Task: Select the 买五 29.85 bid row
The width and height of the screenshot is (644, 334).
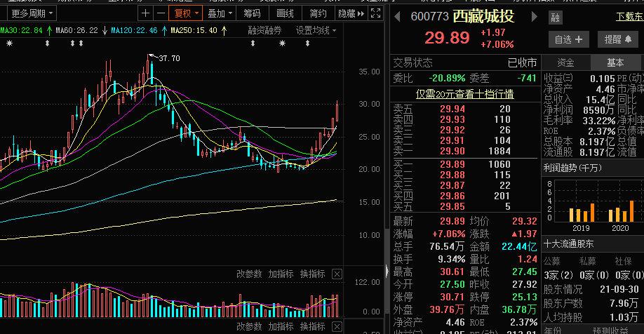Action: tap(464, 206)
